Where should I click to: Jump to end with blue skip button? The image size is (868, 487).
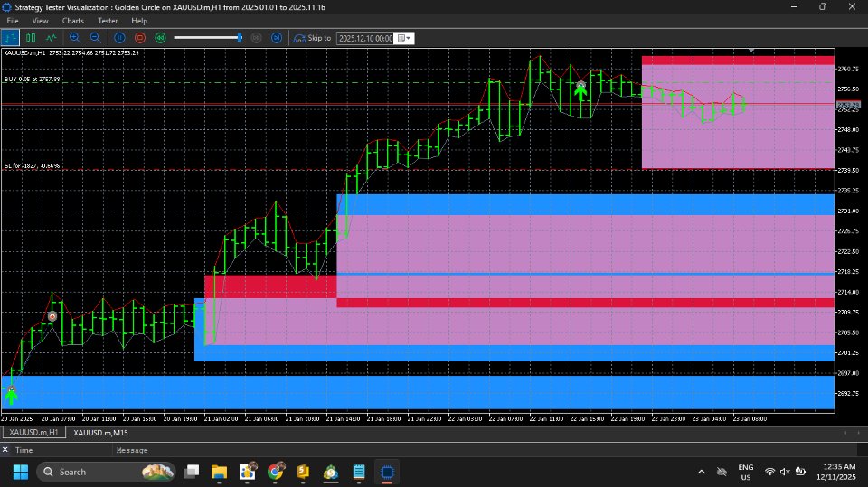[277, 38]
